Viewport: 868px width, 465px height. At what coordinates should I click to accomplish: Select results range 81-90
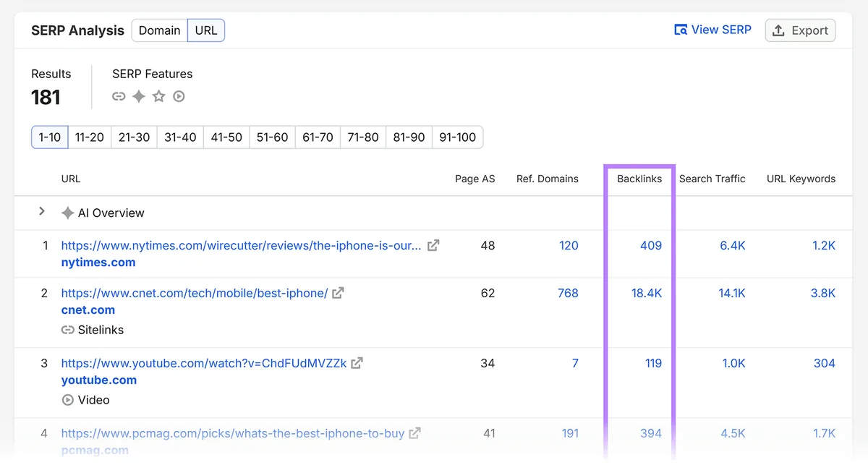[x=409, y=137]
